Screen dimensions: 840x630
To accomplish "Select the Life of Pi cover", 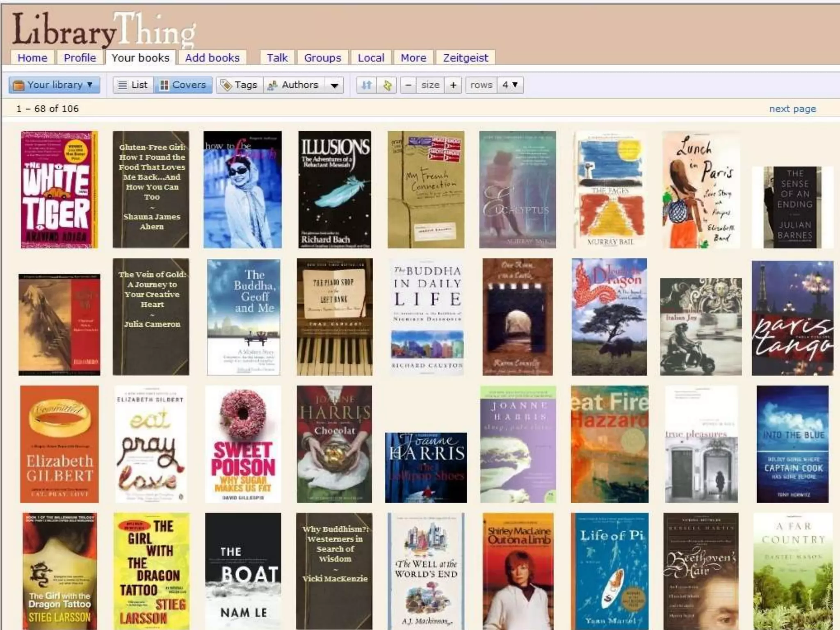I will pyautogui.click(x=609, y=571).
